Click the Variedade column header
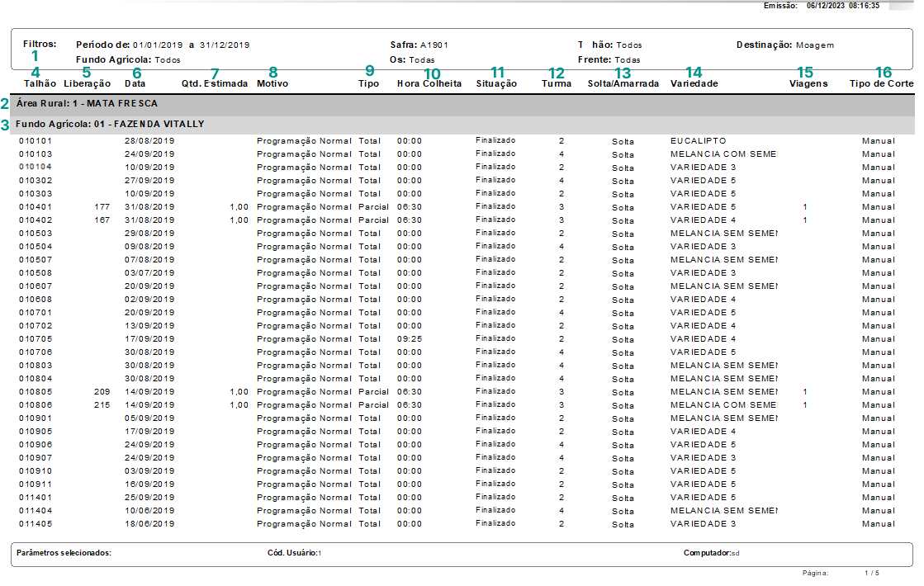This screenshot has height=586, width=924. coord(694,83)
